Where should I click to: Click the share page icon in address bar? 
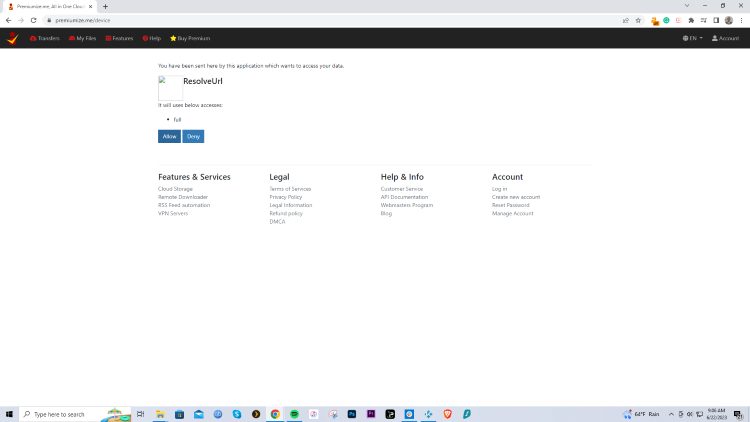coord(626,20)
